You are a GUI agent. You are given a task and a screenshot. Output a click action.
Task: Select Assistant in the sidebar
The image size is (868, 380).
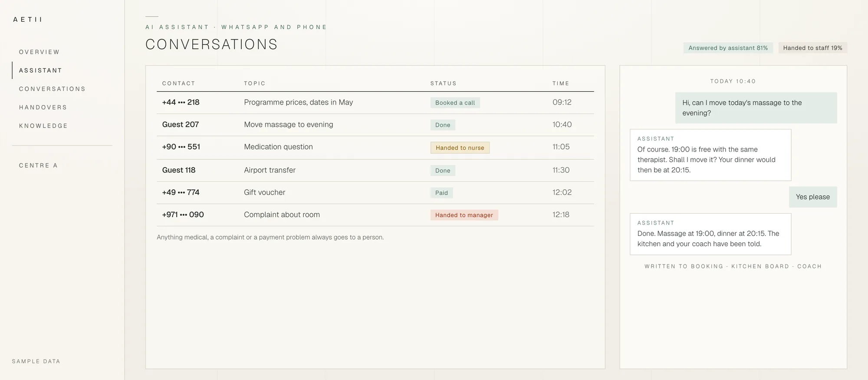40,70
